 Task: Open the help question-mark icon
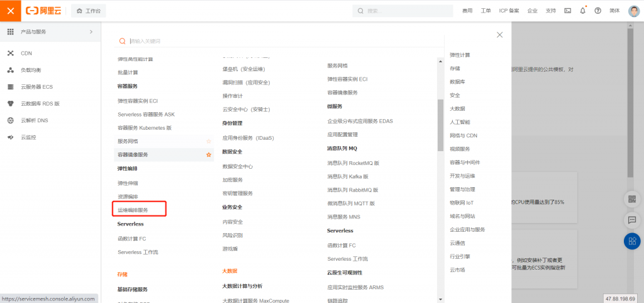(x=597, y=11)
